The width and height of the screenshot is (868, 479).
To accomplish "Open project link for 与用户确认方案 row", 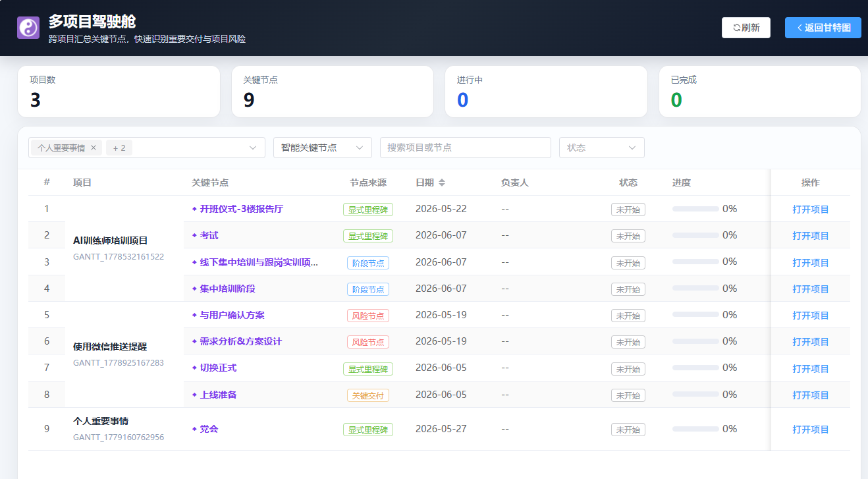I will 811,316.
